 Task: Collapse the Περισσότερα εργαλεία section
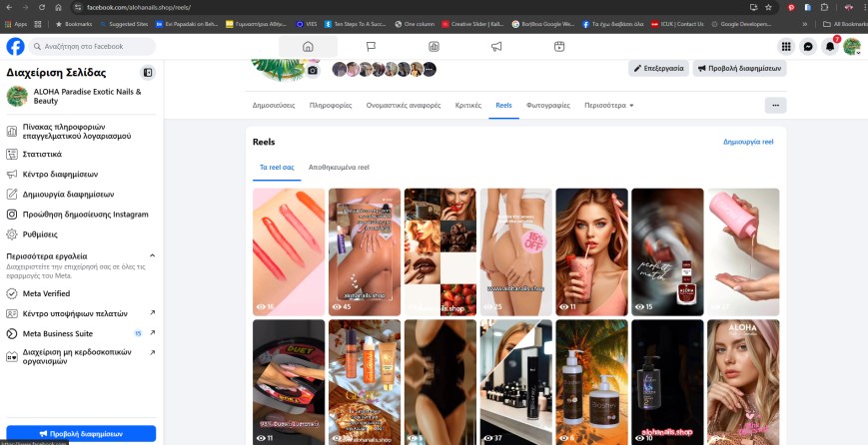(x=152, y=256)
